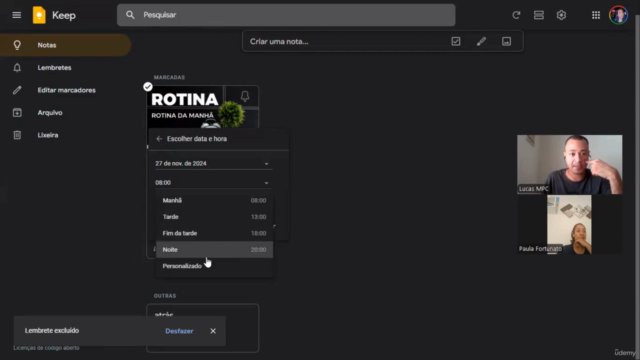The width and height of the screenshot is (640, 360).
Task: Open Editar marcadores in sidebar
Action: (65, 90)
